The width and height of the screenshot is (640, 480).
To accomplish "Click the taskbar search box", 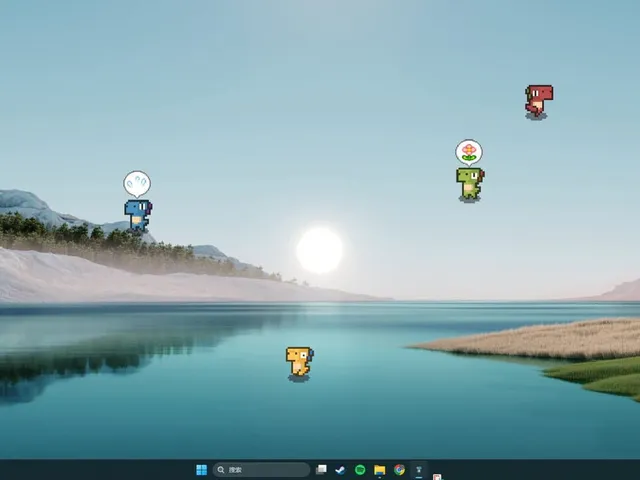I will [x=261, y=470].
